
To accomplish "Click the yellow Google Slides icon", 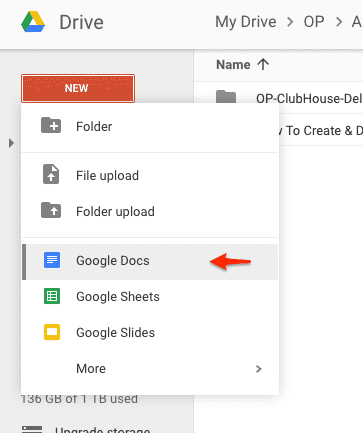I will click(x=52, y=332).
